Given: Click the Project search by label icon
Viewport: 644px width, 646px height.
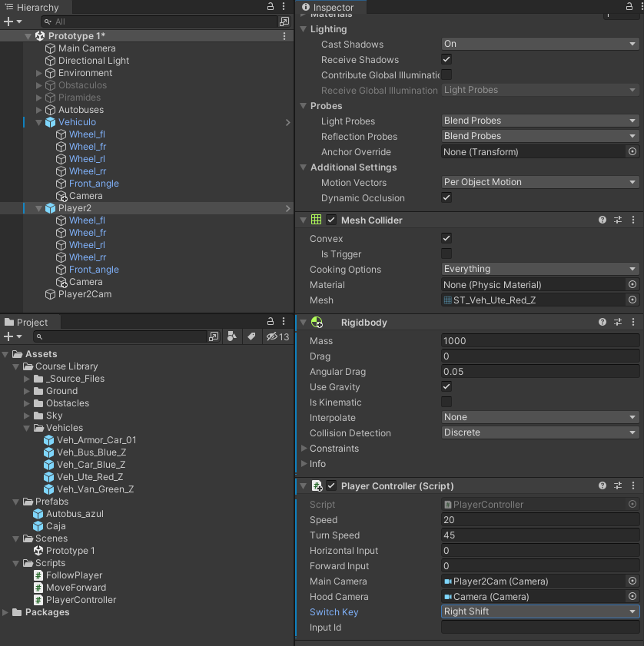Looking at the screenshot, I should [x=251, y=336].
